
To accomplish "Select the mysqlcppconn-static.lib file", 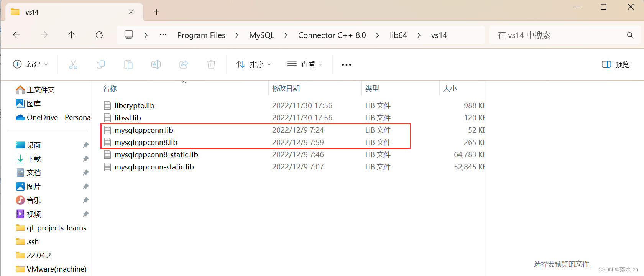I will pyautogui.click(x=154, y=167).
